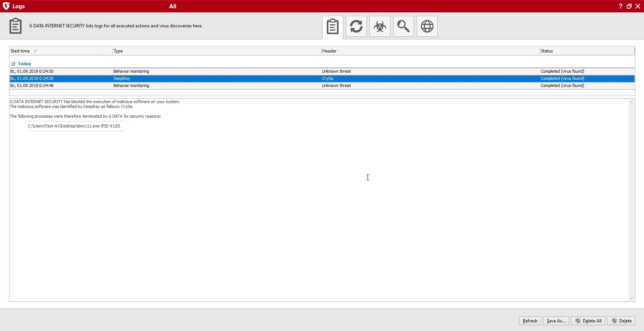Click the G DATA shield logo

(x=6, y=6)
